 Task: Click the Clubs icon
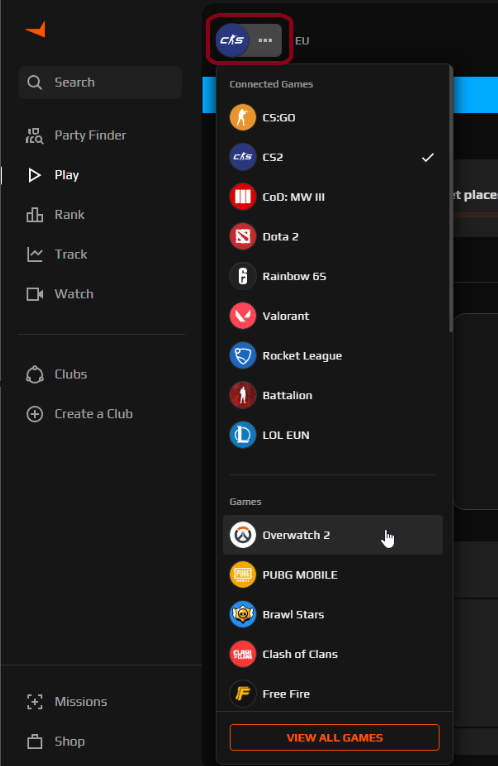point(34,374)
